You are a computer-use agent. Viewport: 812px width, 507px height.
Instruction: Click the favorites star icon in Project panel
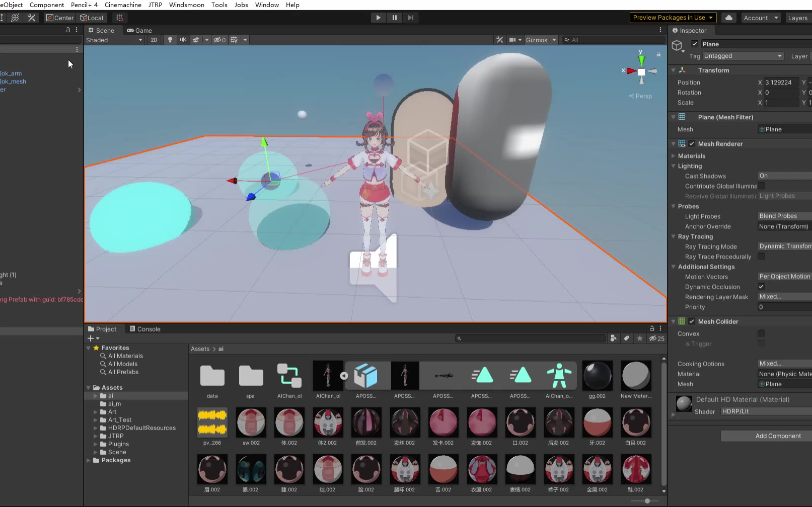(640, 339)
